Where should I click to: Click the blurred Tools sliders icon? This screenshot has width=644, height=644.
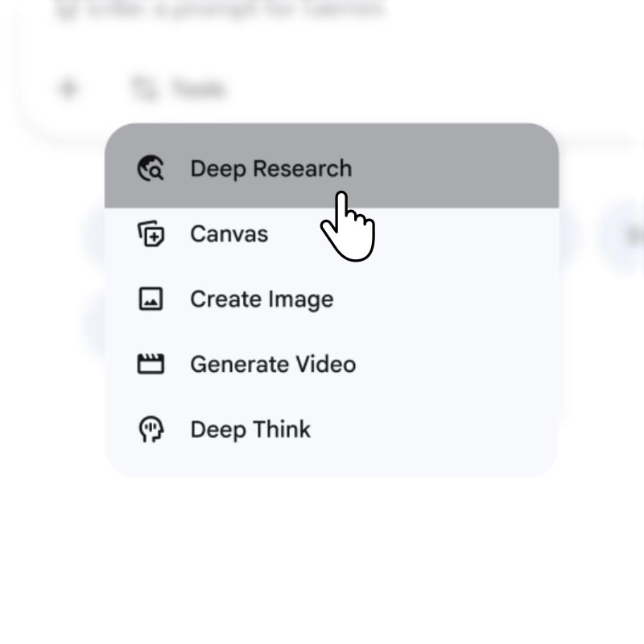click(143, 89)
